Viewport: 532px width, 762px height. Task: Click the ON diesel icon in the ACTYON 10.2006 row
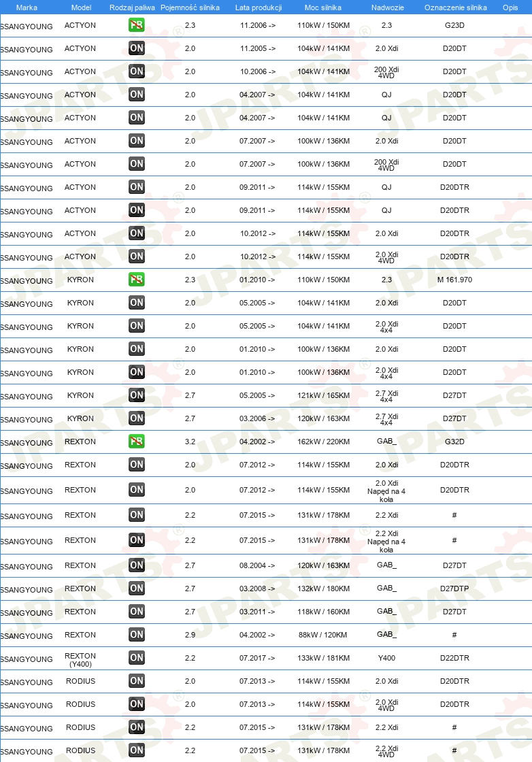pos(137,71)
